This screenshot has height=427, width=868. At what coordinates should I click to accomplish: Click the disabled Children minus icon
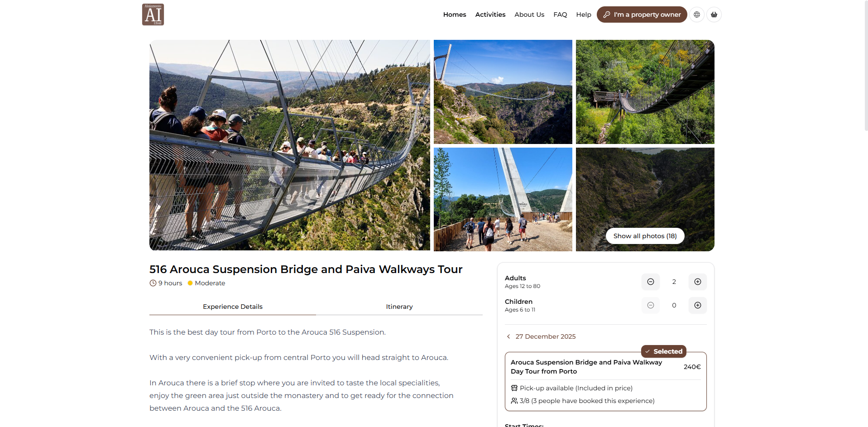[651, 305]
